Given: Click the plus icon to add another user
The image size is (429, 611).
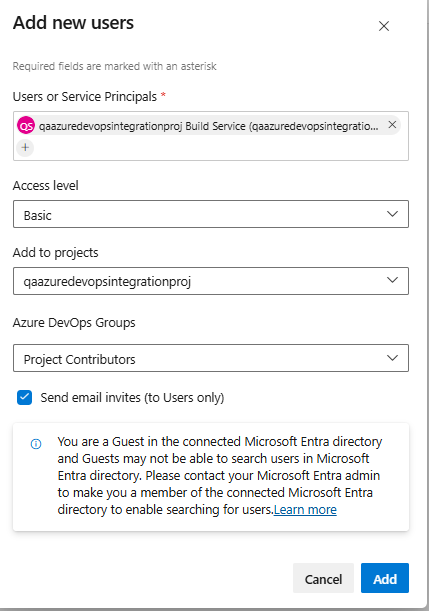Looking at the screenshot, I should pos(25,148).
